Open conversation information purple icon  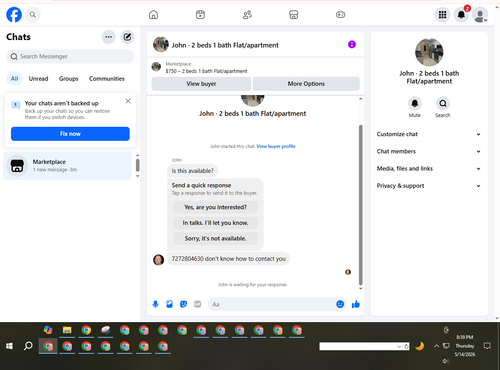[352, 44]
